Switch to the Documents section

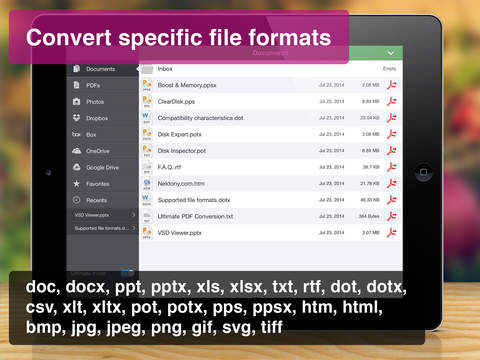click(x=103, y=69)
